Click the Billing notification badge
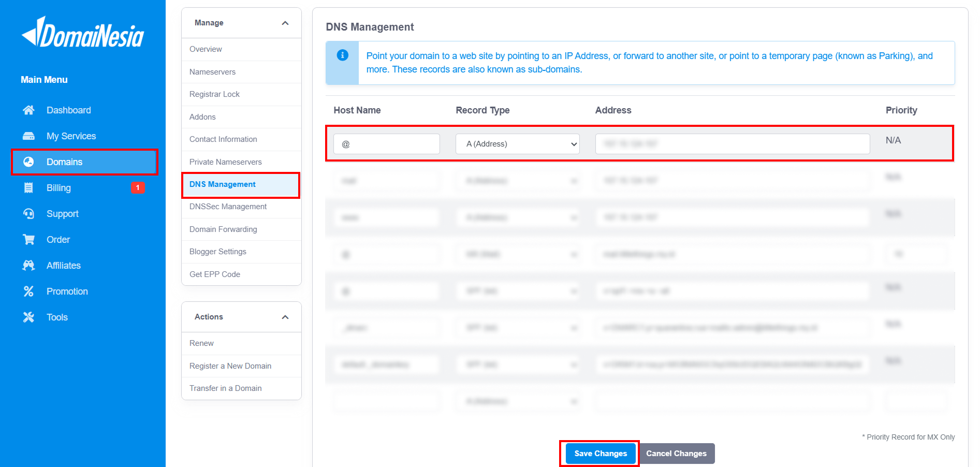This screenshot has width=980, height=467. [x=138, y=187]
